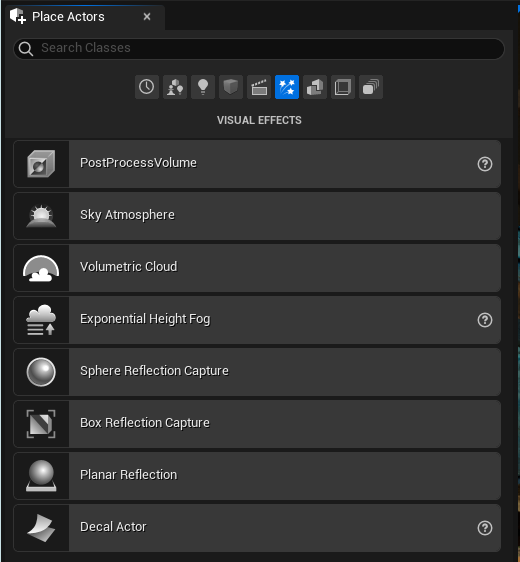The image size is (520, 562).
Task: Select the Exponential Height Fog label
Action: (145, 319)
